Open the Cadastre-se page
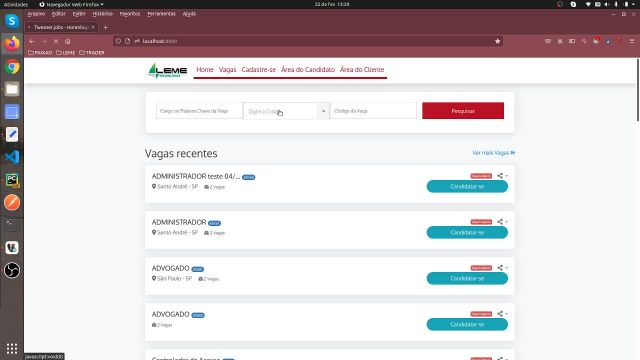Screen dimensions: 640x360 tap(258, 70)
